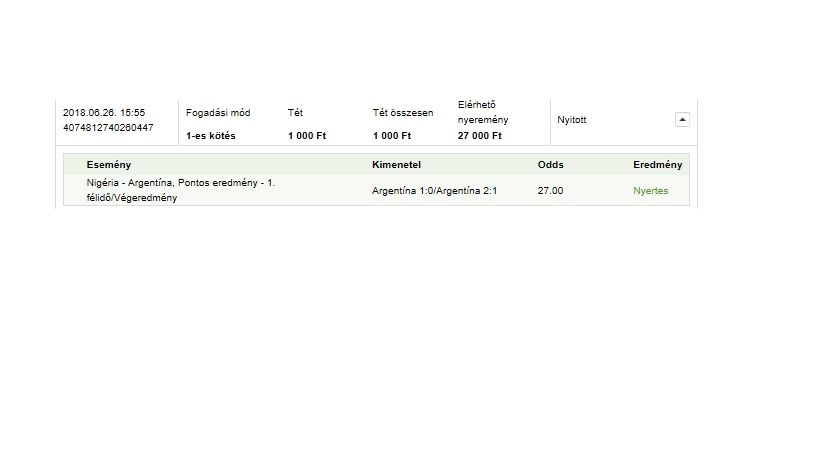Click the 27.00 odds value

pyautogui.click(x=551, y=190)
